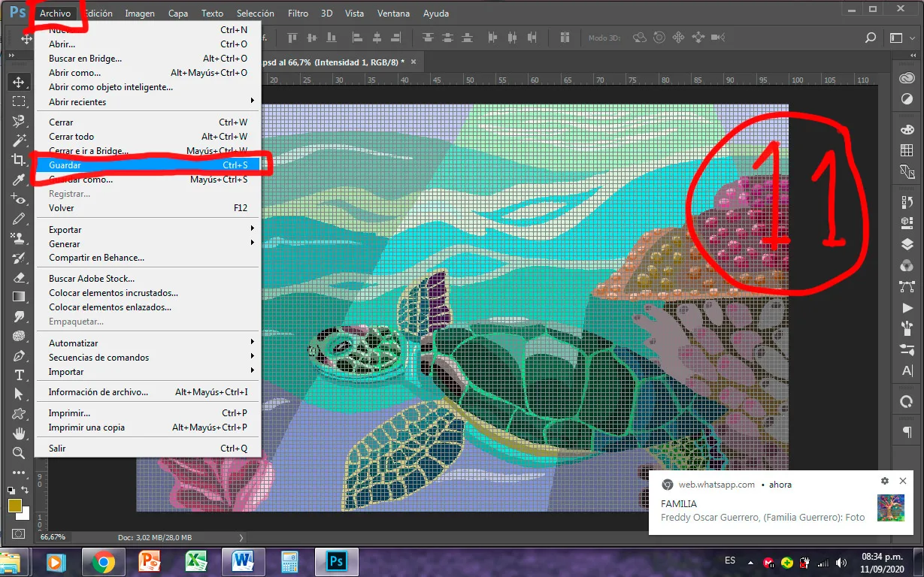Choose Salir to quit Photoshop

(148, 448)
